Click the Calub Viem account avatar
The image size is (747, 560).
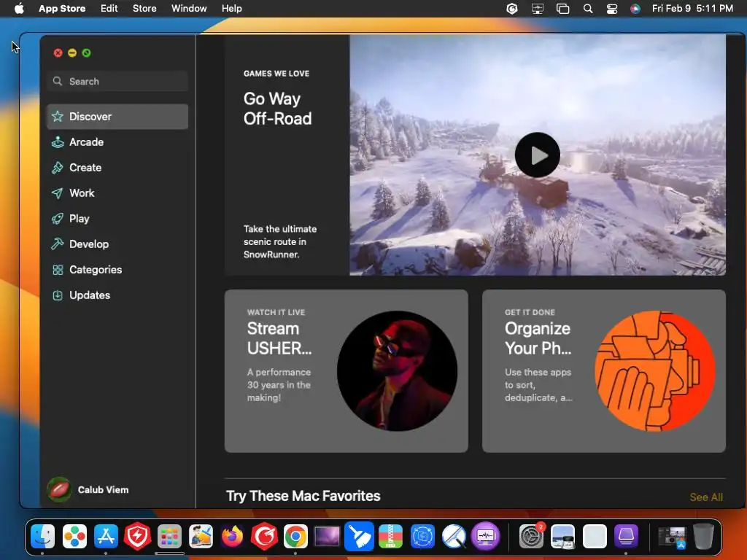click(59, 489)
